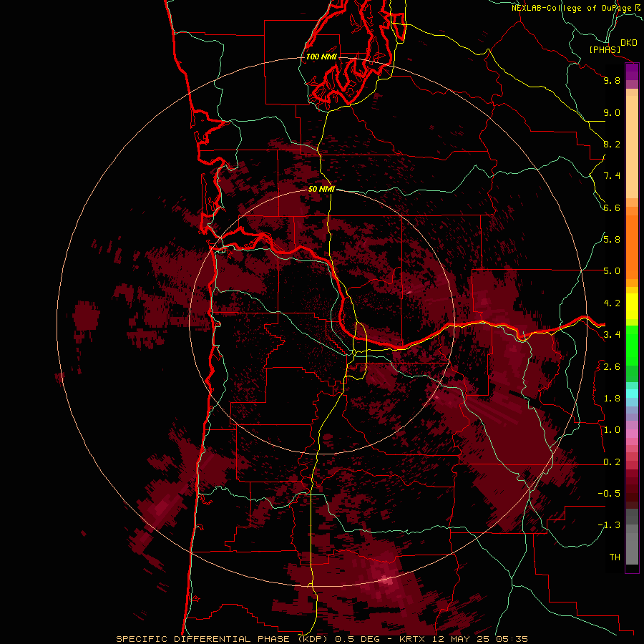Click the 1.8 scale value

612,399
